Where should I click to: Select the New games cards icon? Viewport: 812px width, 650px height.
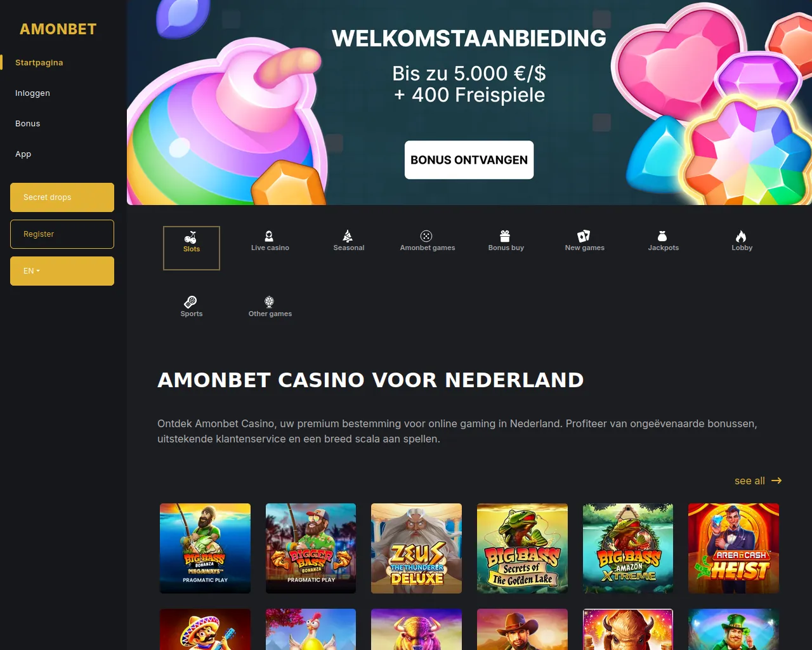pyautogui.click(x=584, y=241)
